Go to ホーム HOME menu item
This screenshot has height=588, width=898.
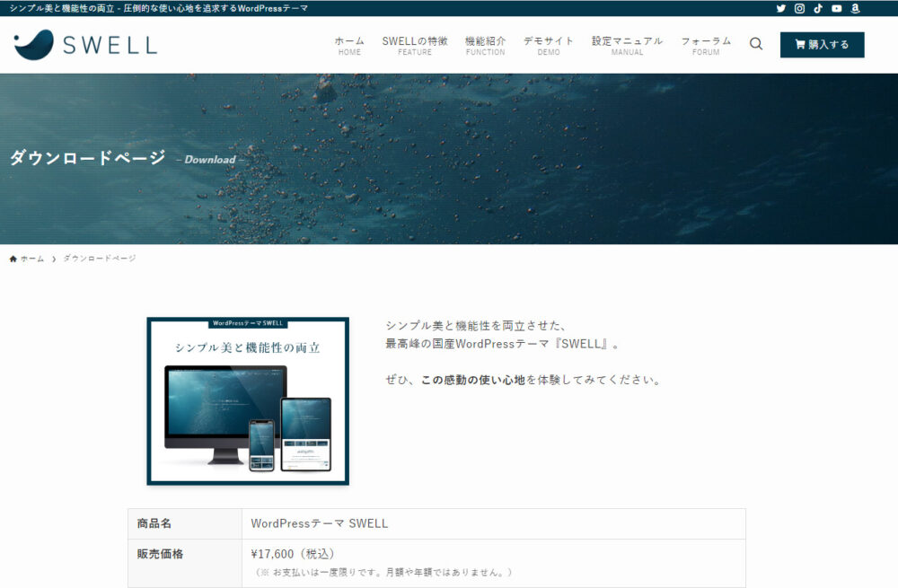click(349, 45)
